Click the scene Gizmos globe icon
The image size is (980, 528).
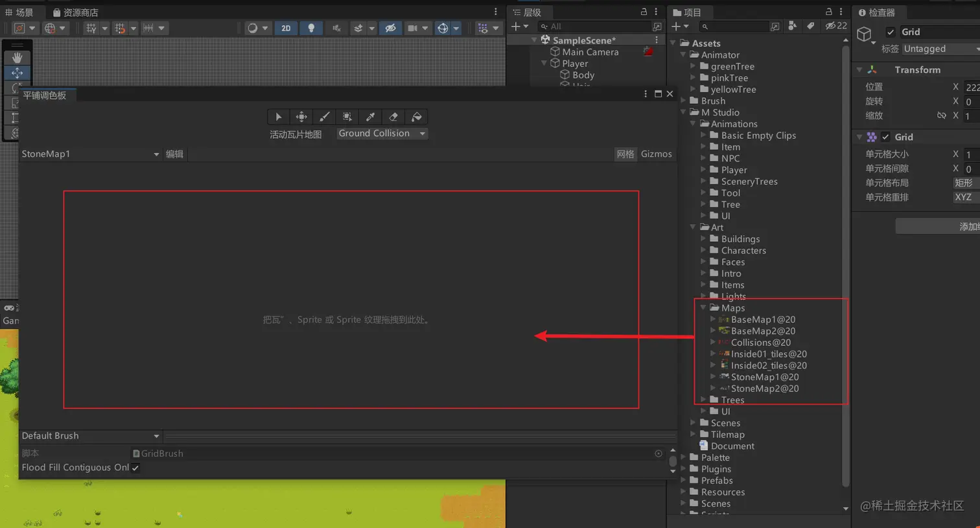443,28
